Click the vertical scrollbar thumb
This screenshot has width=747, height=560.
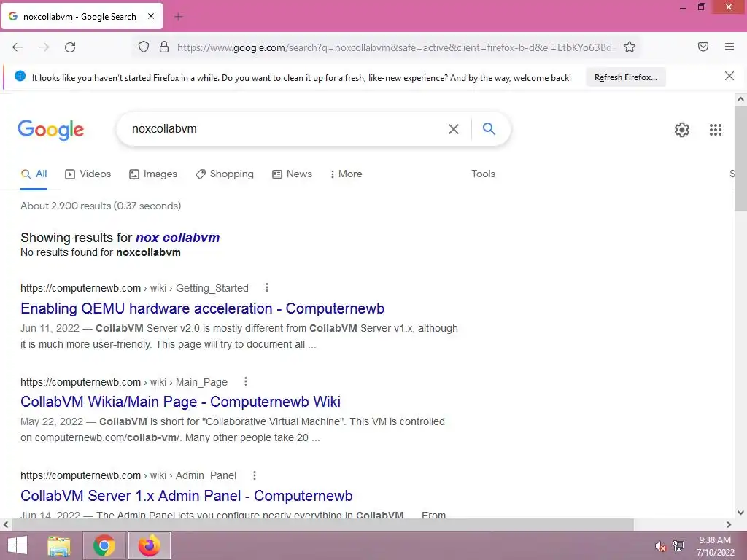(x=740, y=158)
